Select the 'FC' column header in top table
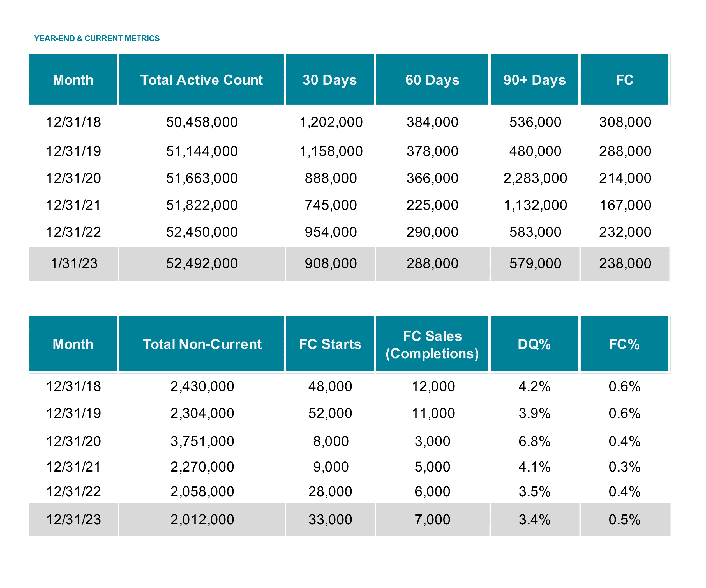706x588 pixels. coord(624,80)
